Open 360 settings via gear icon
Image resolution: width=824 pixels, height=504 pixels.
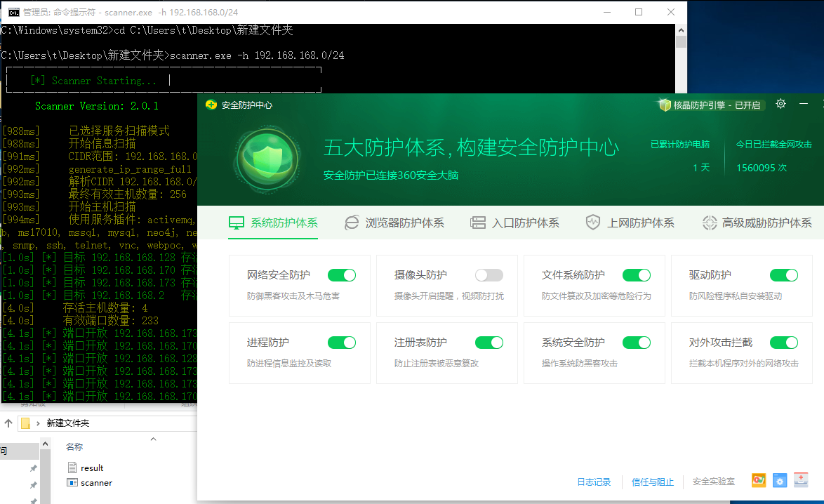coord(781,103)
